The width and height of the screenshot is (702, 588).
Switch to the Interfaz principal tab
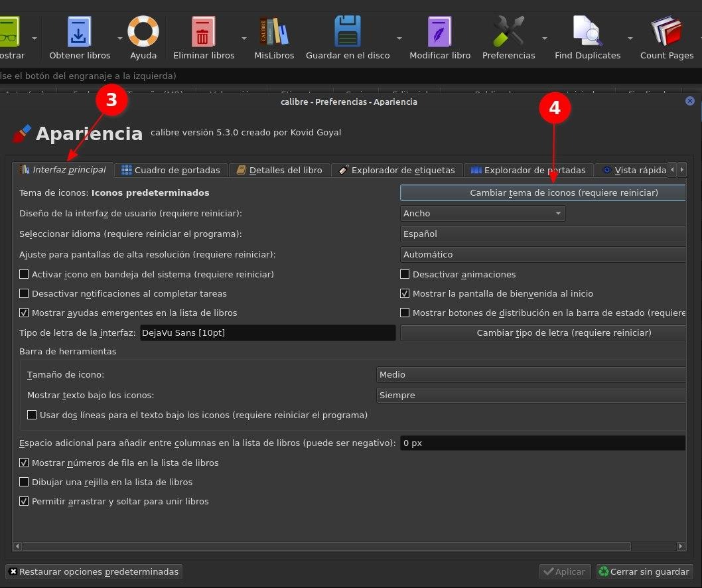[x=62, y=170]
